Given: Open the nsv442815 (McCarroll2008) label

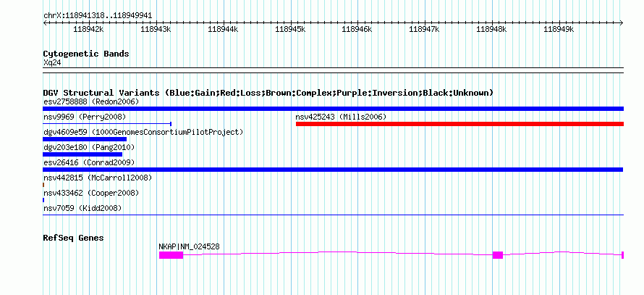Looking at the screenshot, I should point(98,178).
